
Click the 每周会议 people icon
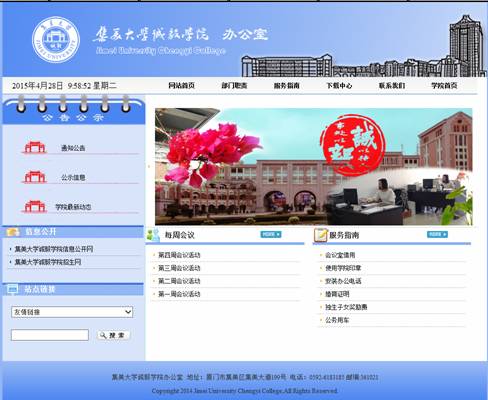153,235
